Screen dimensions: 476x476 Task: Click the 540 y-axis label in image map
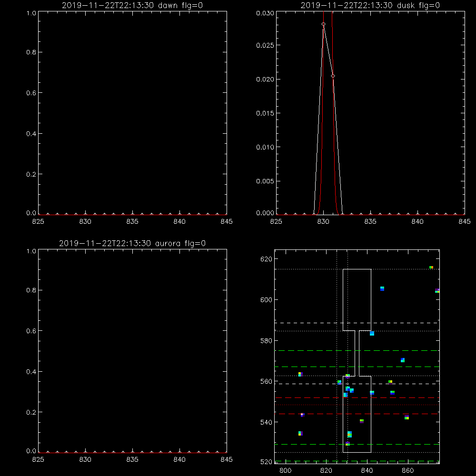tap(266, 422)
